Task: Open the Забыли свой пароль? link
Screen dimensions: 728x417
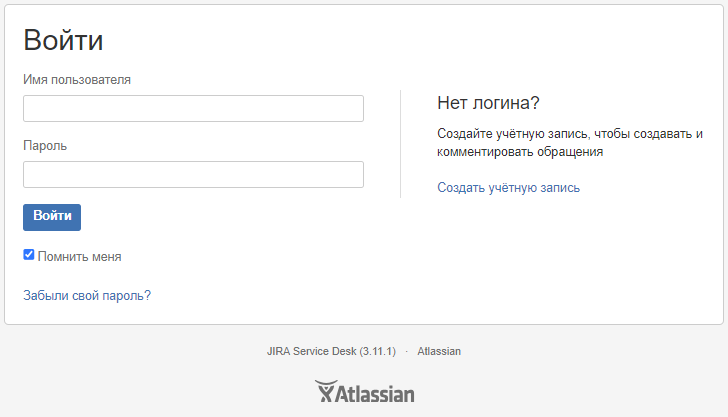Action: 87,295
